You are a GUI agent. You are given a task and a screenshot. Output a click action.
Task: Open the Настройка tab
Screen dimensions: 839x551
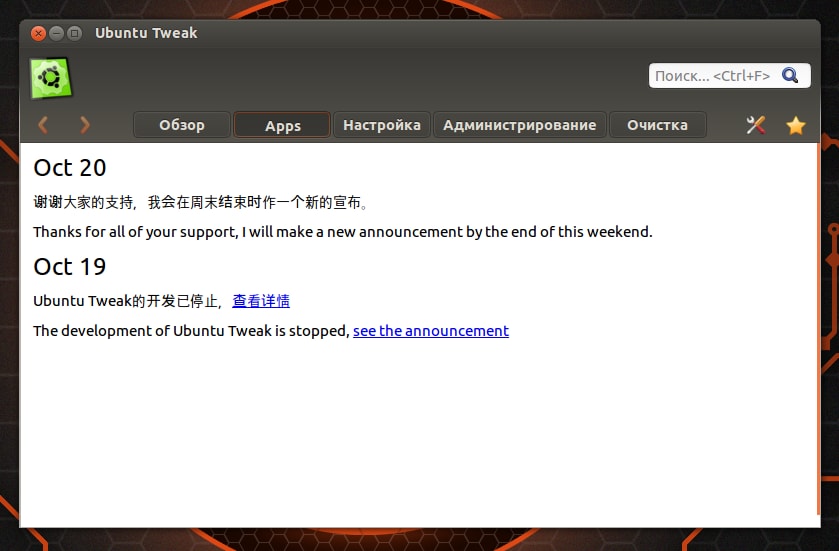[382, 125]
